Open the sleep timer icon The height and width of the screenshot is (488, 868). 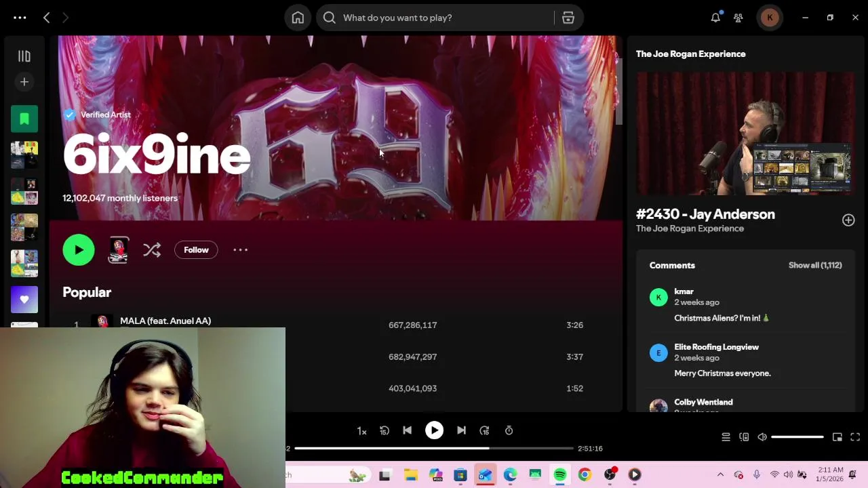coord(509,430)
